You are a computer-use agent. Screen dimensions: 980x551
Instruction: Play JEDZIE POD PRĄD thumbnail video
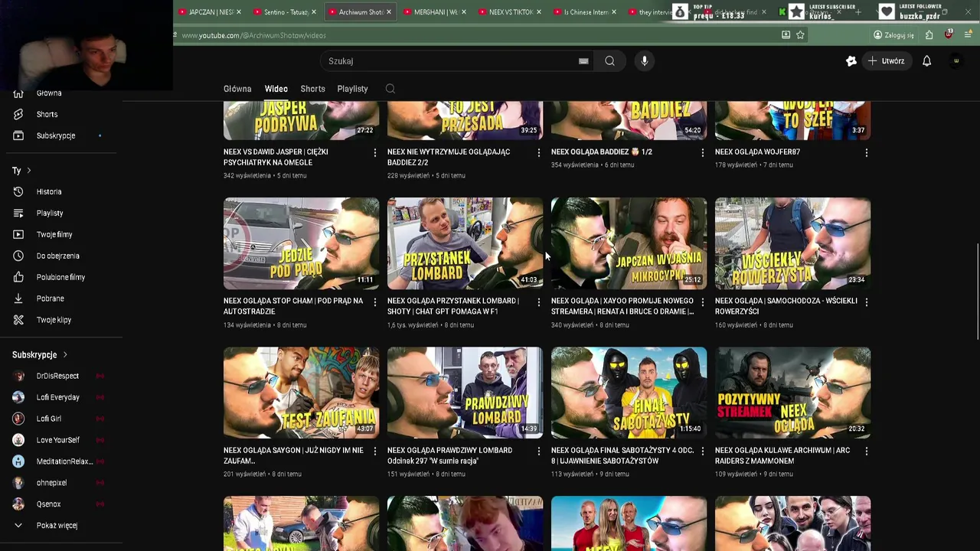point(301,243)
